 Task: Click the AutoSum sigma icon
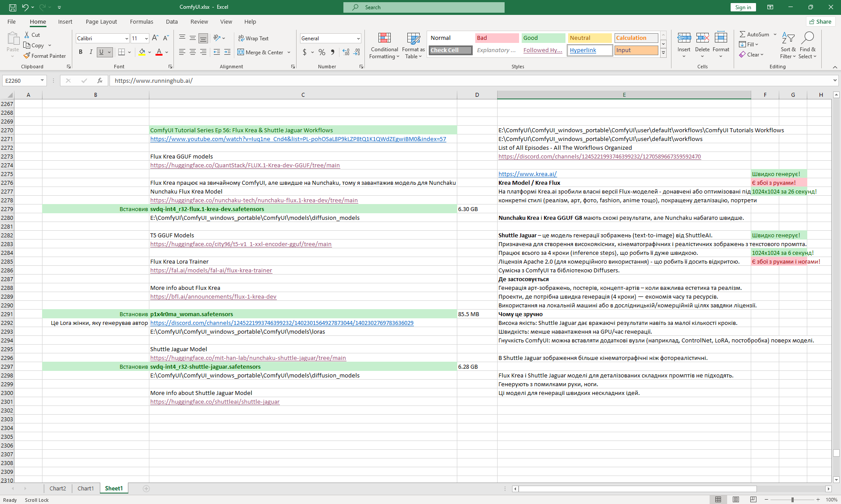[742, 34]
